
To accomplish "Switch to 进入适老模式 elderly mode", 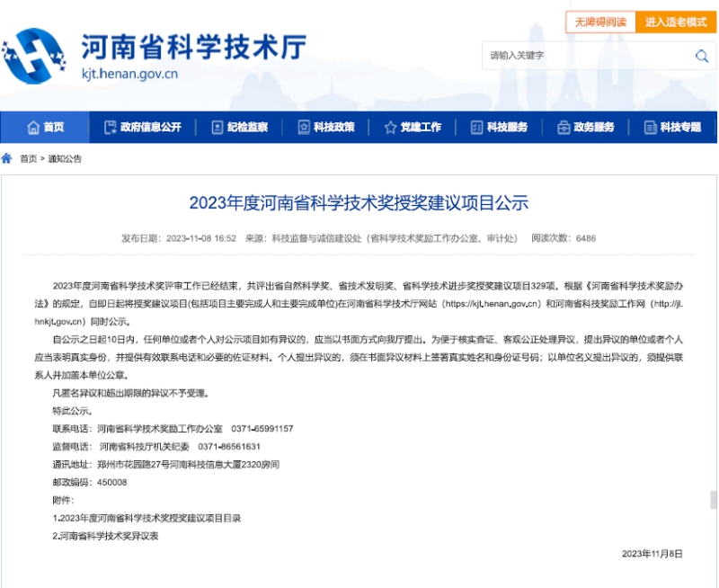I will coord(676,22).
